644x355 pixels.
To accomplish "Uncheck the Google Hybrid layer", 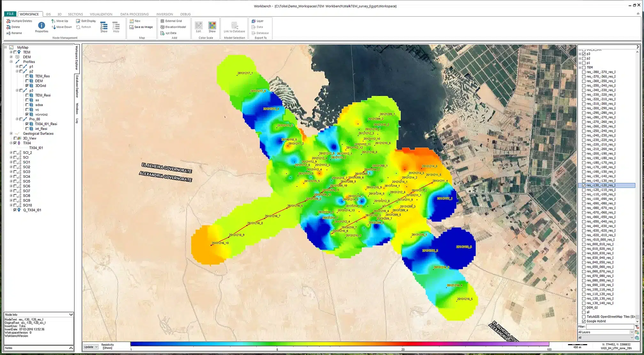I will (x=584, y=321).
